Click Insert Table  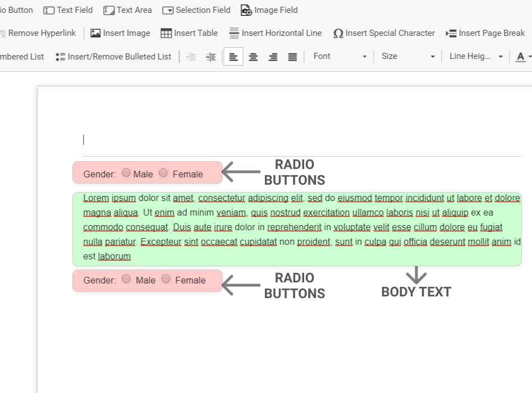point(189,33)
